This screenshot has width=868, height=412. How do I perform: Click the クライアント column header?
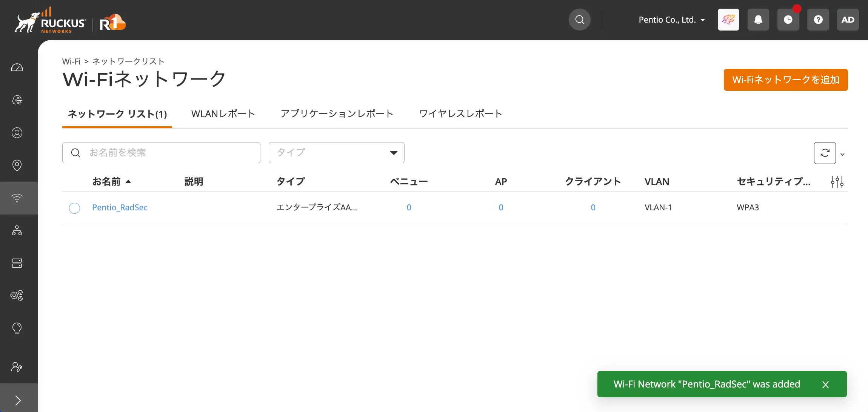(x=593, y=182)
